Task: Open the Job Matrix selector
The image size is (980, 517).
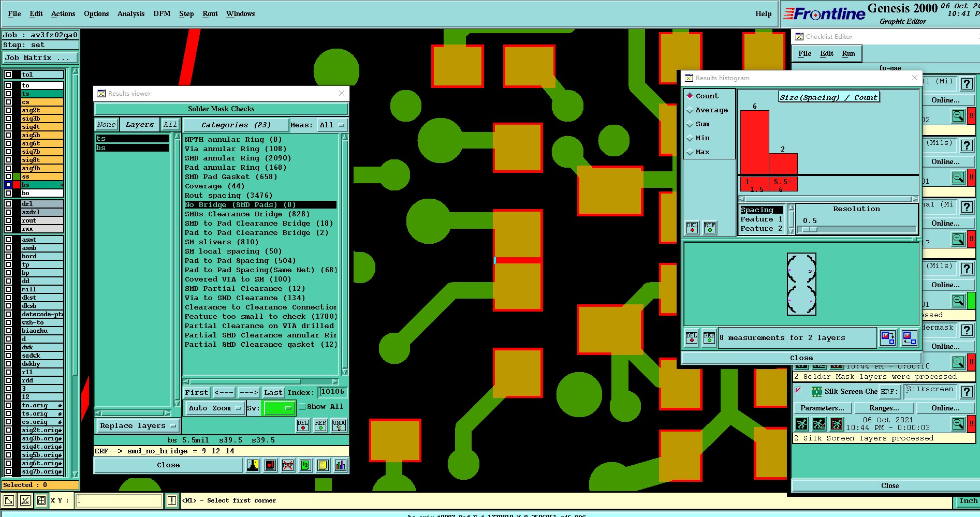Action: 40,58
